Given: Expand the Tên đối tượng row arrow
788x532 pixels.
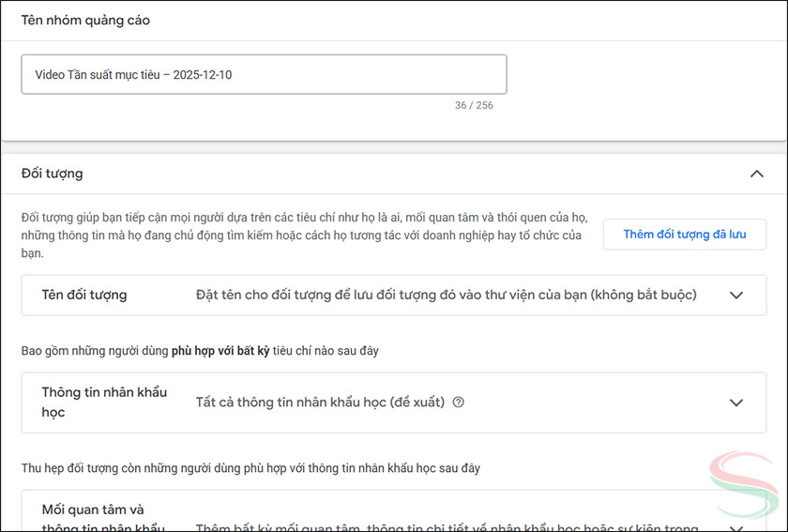Looking at the screenshot, I should click(x=736, y=296).
